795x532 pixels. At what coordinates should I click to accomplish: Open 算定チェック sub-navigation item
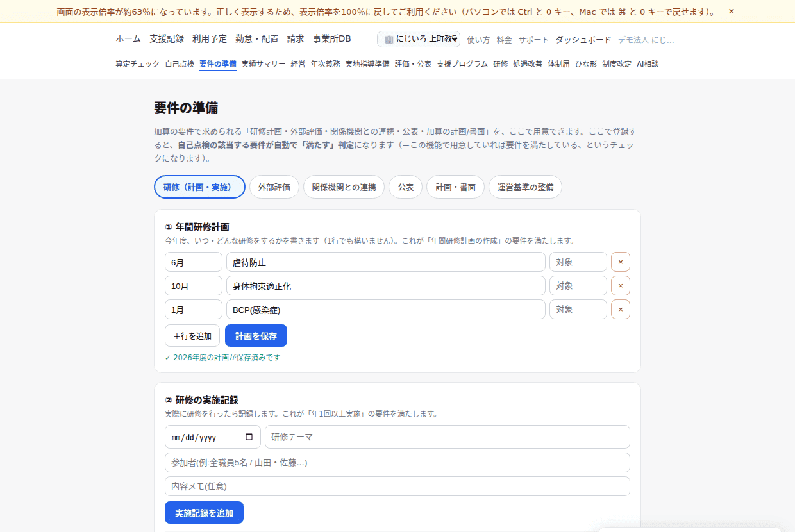[137, 64]
